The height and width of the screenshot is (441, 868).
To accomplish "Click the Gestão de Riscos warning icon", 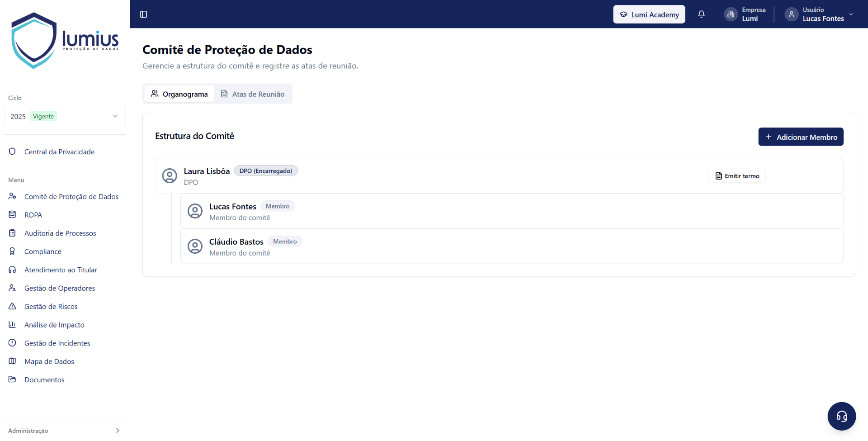I will [12, 306].
